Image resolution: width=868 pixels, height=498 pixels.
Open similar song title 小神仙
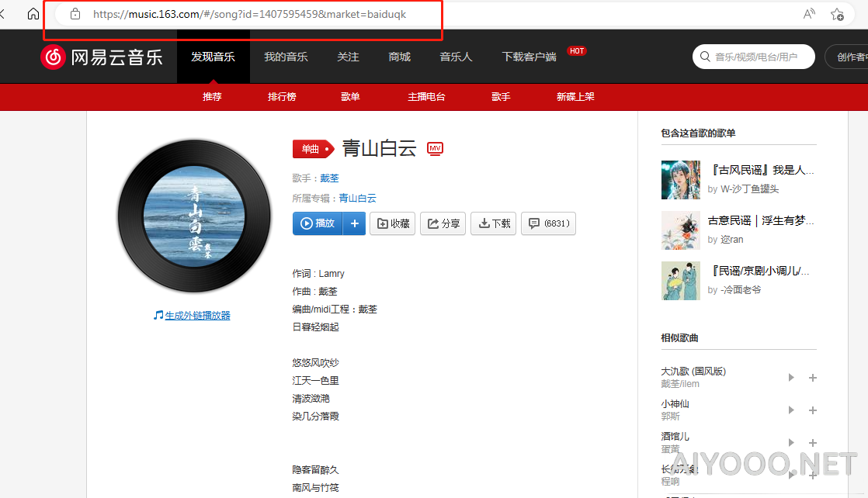point(675,404)
